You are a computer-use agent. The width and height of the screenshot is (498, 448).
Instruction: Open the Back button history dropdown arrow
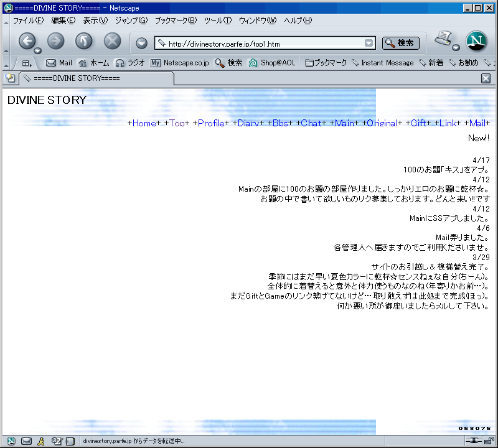pos(38,50)
